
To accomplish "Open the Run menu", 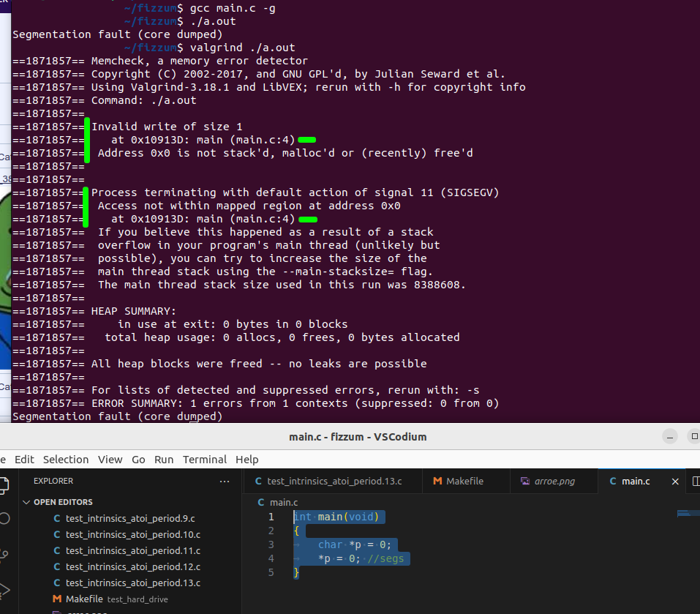I will coord(164,460).
